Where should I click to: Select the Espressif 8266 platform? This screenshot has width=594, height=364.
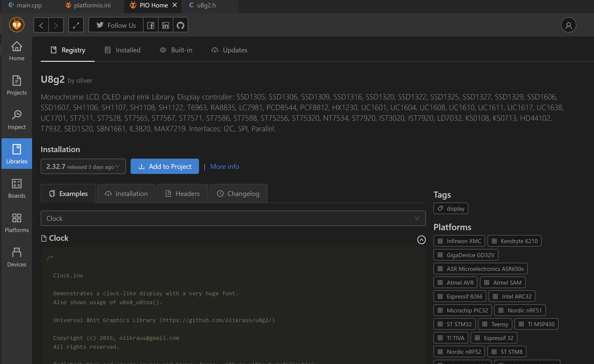click(460, 296)
